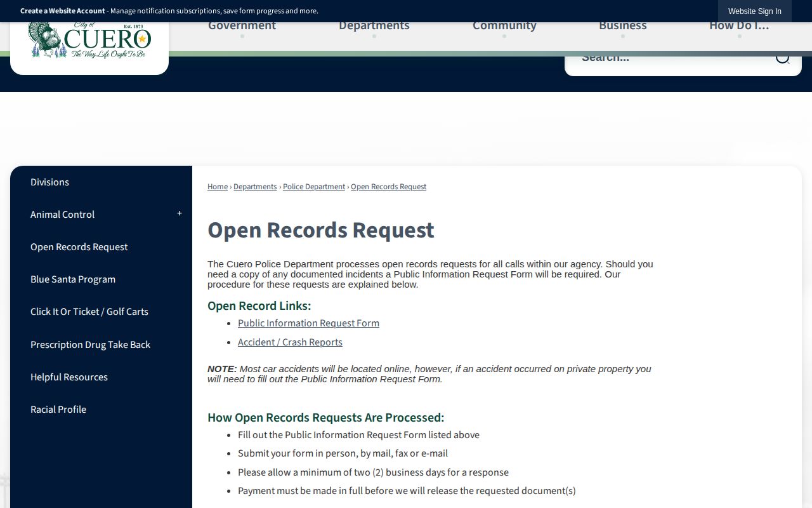The width and height of the screenshot is (812, 508).
Task: Open Accident / Crash Reports link
Action: coord(290,342)
